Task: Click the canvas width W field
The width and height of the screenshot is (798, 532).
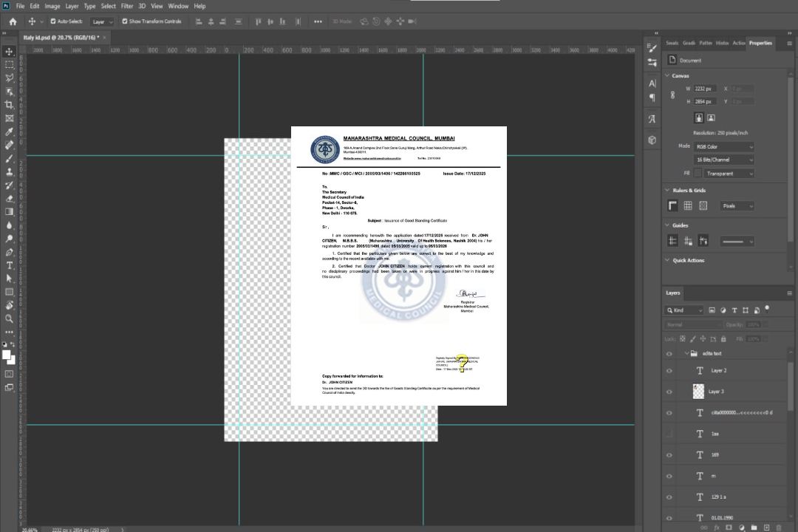Action: (706, 89)
